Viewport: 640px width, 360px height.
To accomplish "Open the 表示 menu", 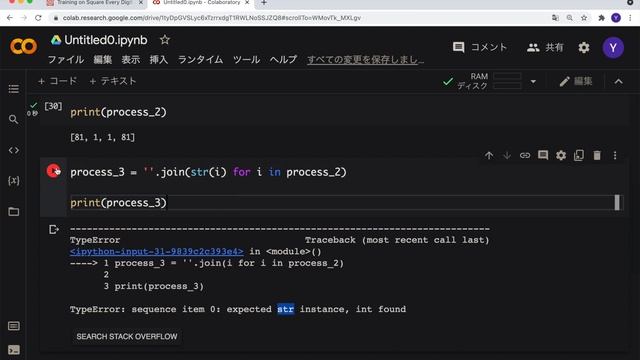I will (x=131, y=60).
